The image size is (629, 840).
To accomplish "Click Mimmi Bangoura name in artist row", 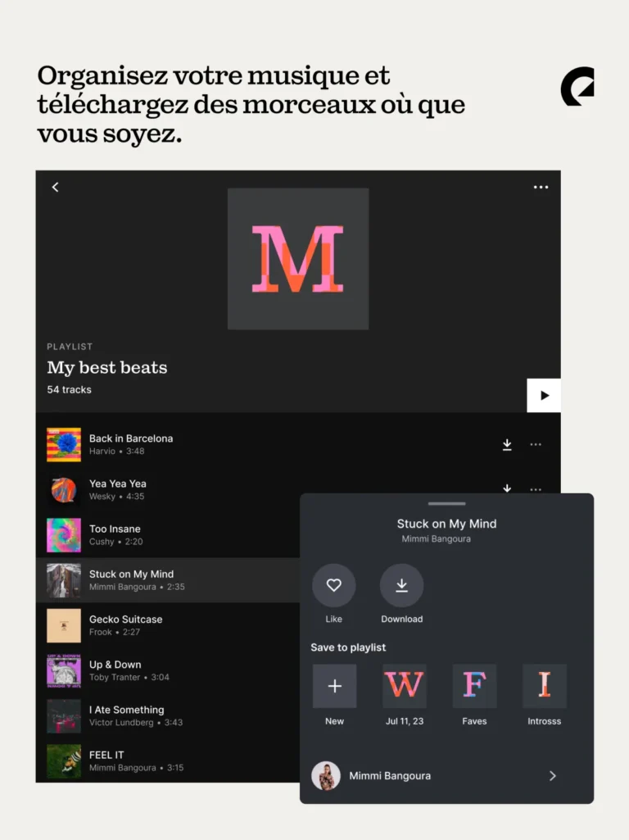I will pos(390,776).
